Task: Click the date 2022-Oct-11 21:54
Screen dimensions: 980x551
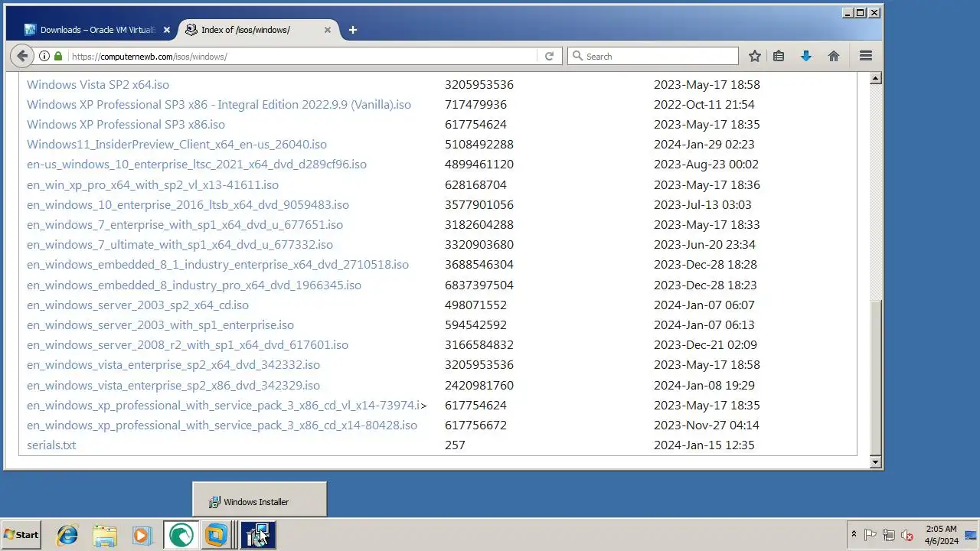Action: [x=704, y=105]
